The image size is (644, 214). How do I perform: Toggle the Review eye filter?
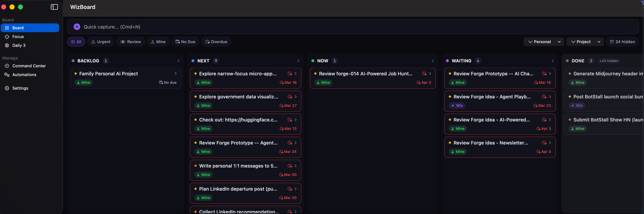(130, 42)
